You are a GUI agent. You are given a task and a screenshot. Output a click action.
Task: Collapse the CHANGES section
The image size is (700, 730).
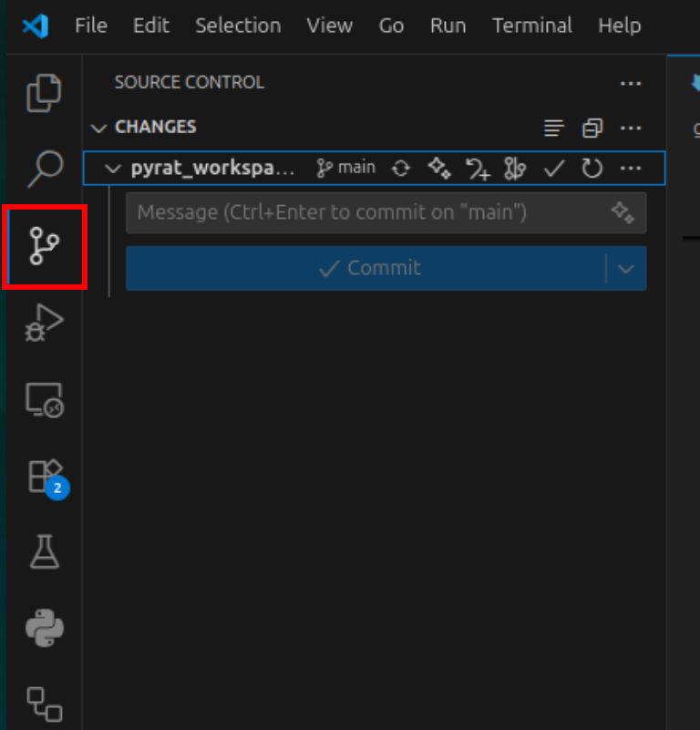[x=99, y=128]
